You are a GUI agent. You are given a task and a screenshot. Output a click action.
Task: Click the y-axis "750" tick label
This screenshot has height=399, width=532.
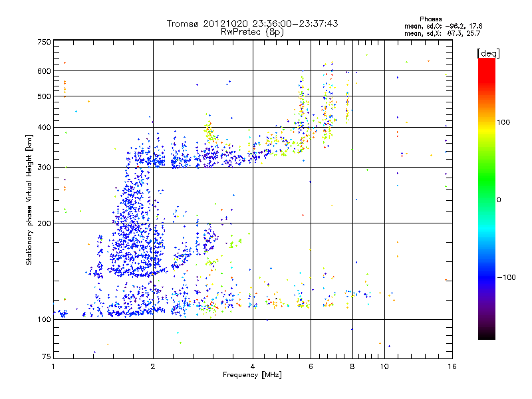(x=44, y=42)
